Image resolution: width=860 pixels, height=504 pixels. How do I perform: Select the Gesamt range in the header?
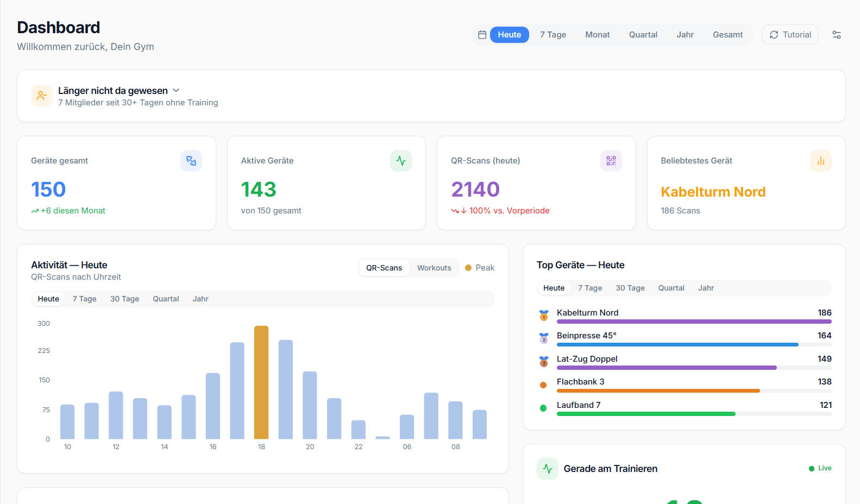(728, 35)
